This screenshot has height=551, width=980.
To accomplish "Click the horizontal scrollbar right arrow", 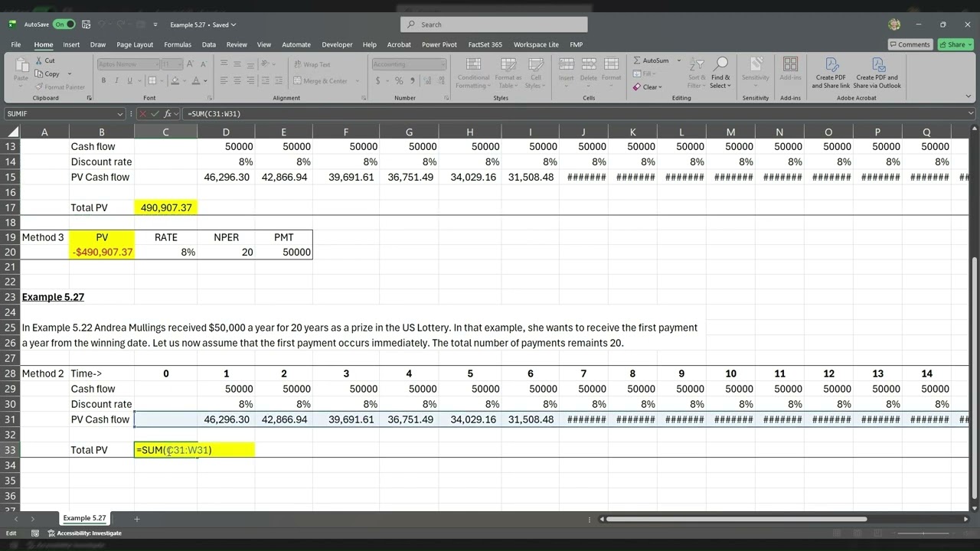I will tap(966, 519).
